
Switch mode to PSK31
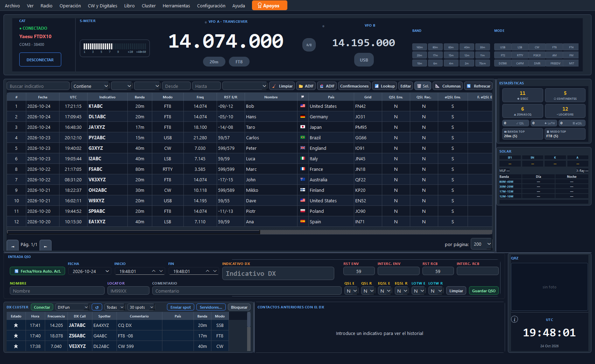click(537, 55)
